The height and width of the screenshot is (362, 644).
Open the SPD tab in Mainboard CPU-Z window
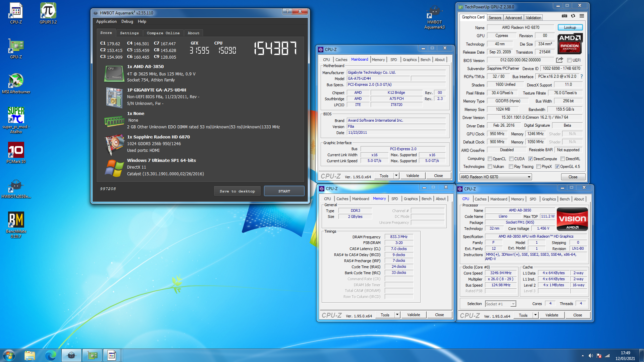pos(393,60)
